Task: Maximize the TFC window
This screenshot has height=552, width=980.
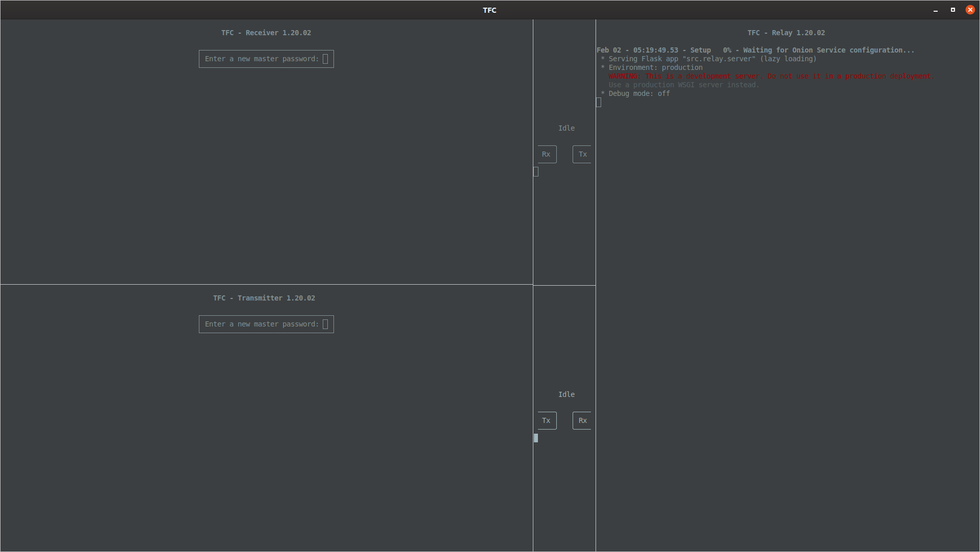Action: point(952,10)
